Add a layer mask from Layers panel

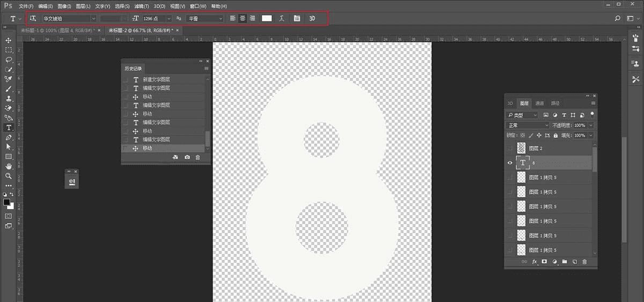(x=544, y=262)
